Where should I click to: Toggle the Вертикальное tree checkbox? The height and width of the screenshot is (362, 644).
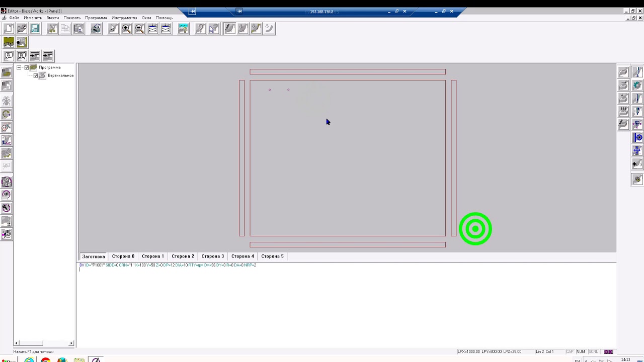pyautogui.click(x=36, y=75)
